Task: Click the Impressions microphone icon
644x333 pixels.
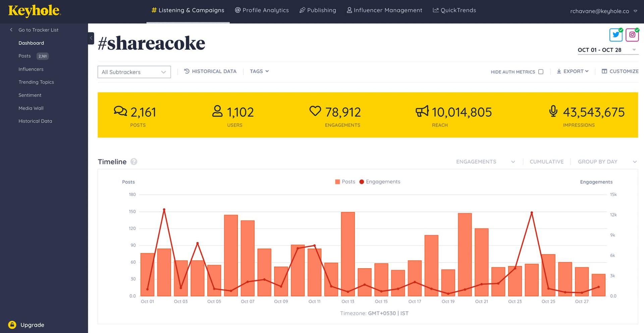Action: [553, 111]
